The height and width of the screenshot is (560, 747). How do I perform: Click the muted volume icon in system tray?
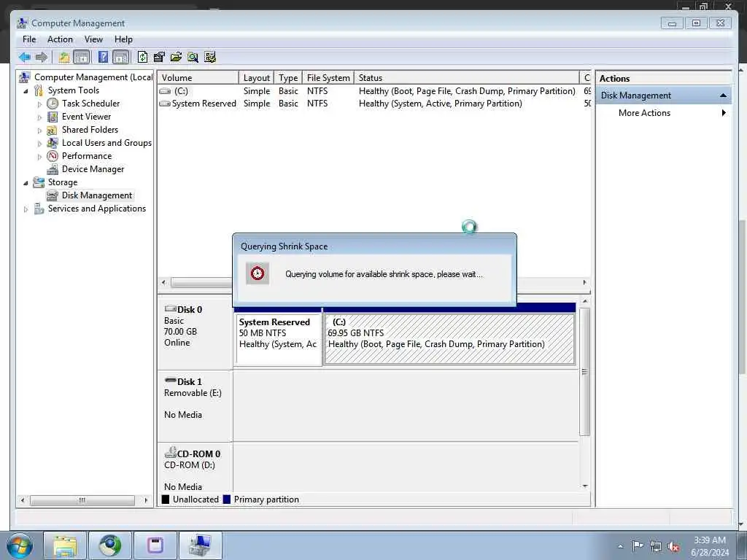pos(673,546)
